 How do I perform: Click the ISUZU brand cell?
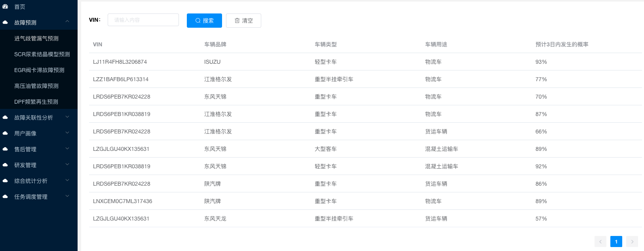pos(213,62)
